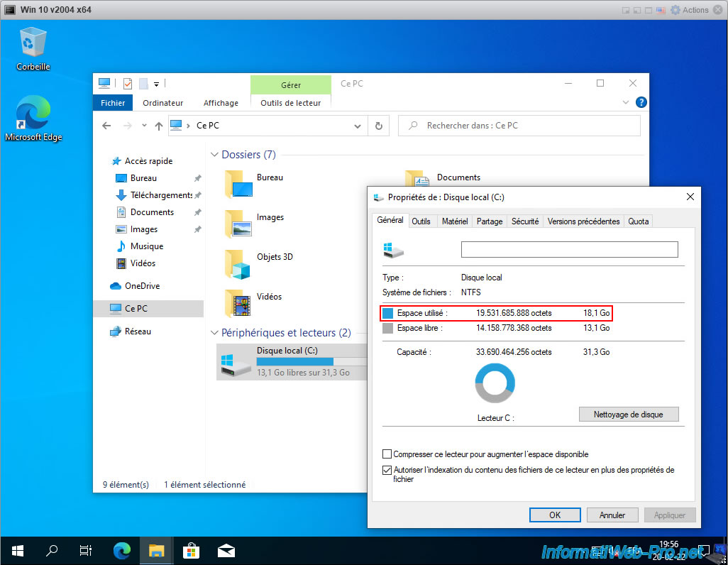Select the Disque local (C:) drive icon
Viewport: 728px width, 565px height.
234,366
